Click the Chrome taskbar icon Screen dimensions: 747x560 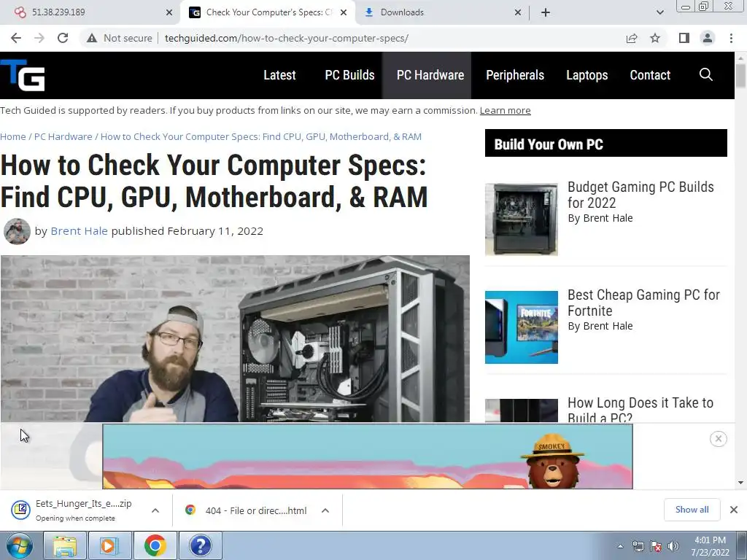(x=155, y=545)
